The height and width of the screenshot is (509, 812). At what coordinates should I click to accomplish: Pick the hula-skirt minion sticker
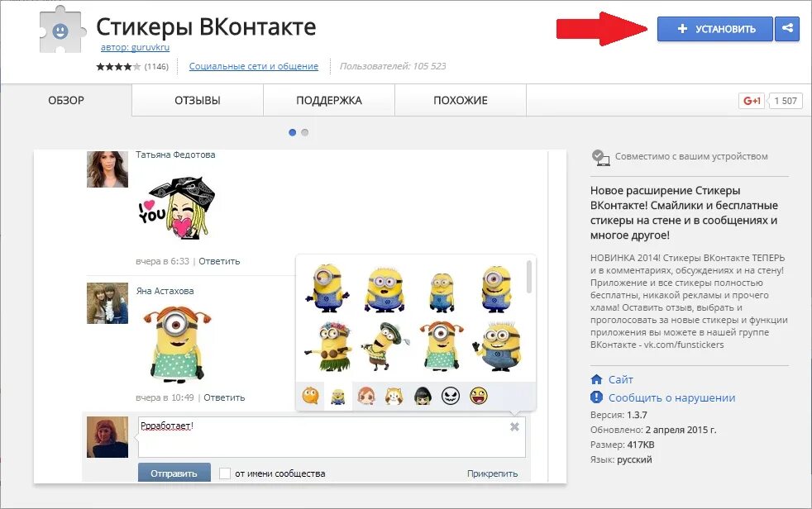tap(329, 346)
